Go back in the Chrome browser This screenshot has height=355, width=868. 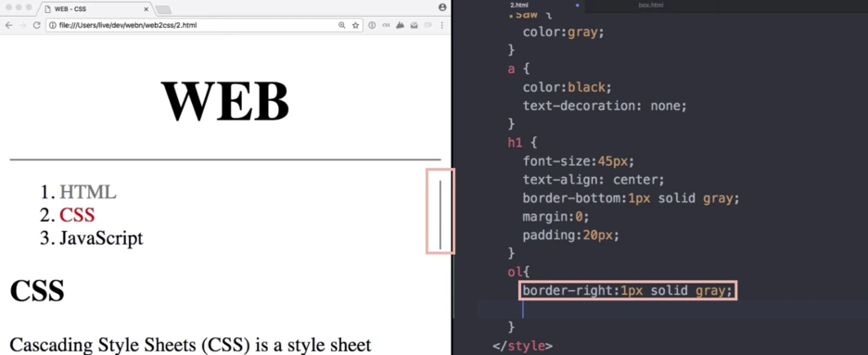(9, 25)
